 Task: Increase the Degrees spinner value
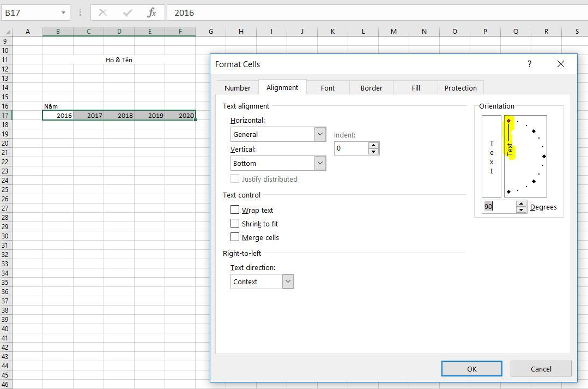(522, 204)
